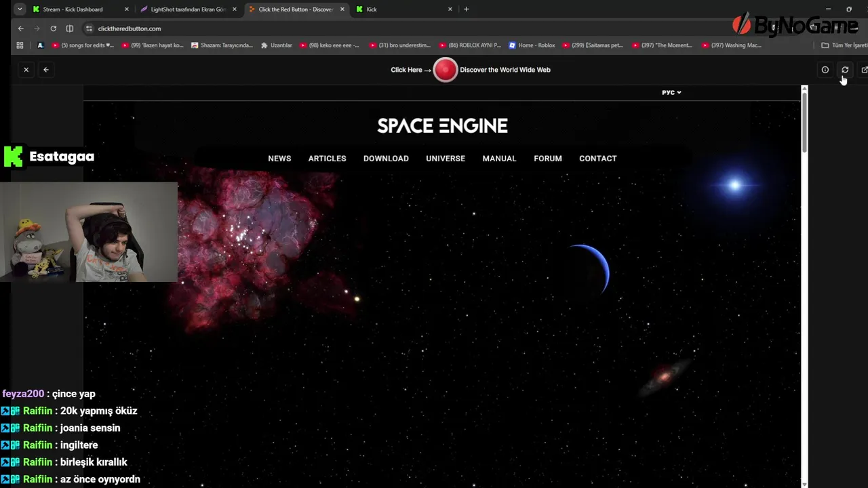Click chat username feyza200
Screen dimensions: 868x488
point(23,394)
